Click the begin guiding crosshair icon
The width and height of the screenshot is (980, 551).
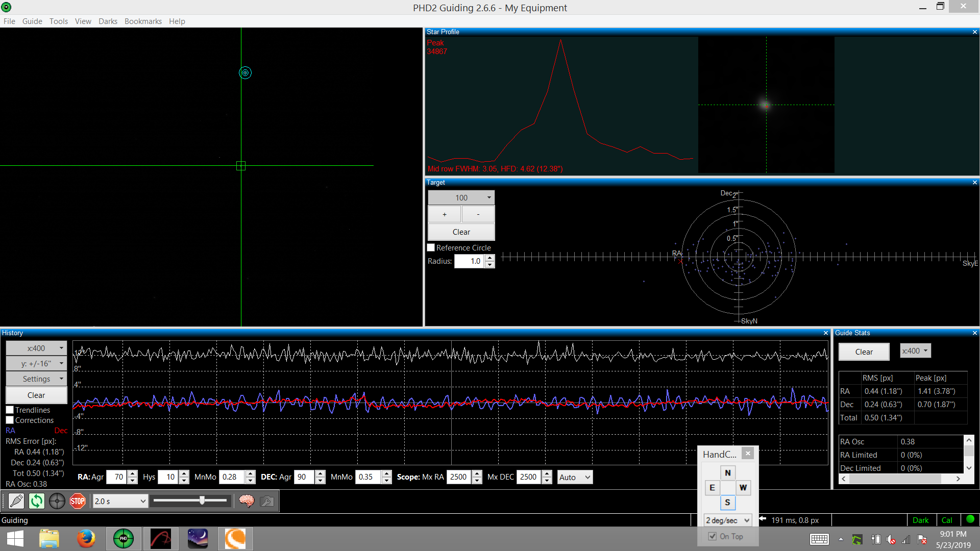57,501
